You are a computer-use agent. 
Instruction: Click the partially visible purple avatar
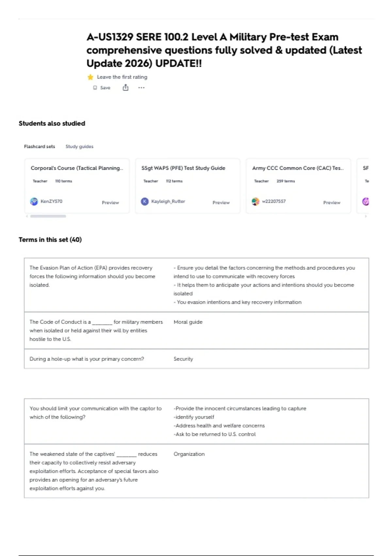coord(366,201)
